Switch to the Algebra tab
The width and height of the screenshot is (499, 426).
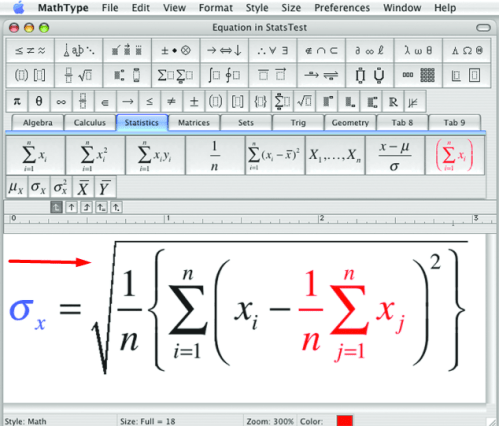pyautogui.click(x=38, y=123)
